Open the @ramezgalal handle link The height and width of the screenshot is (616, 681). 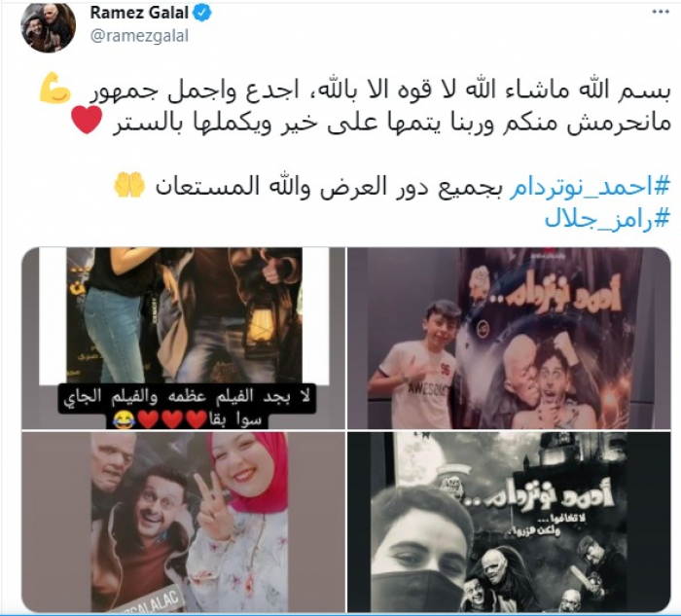tap(139, 36)
